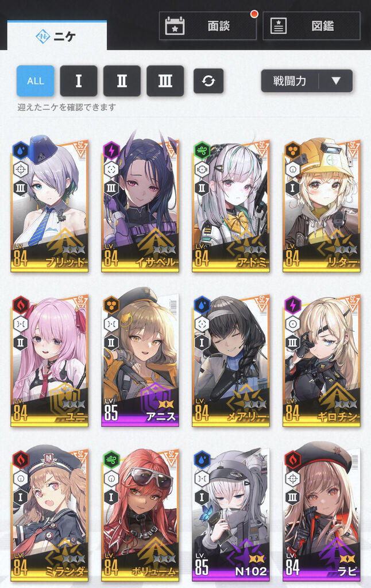Screen dimensions: 371x588
Task: Click the dropdown arrow next to 戦闘力
Action: click(336, 80)
